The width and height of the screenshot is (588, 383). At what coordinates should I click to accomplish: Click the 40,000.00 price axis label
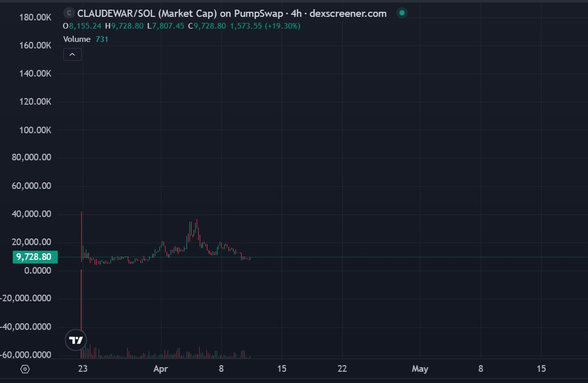tap(32, 214)
